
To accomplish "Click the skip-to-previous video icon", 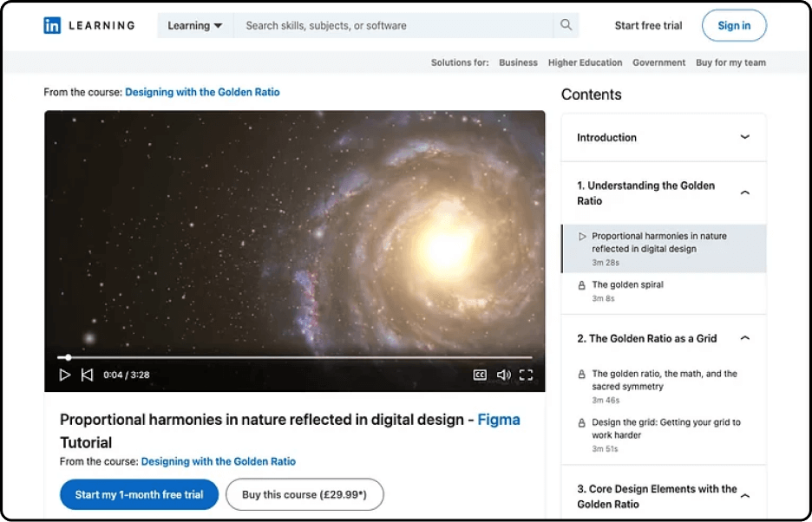I will pyautogui.click(x=87, y=375).
